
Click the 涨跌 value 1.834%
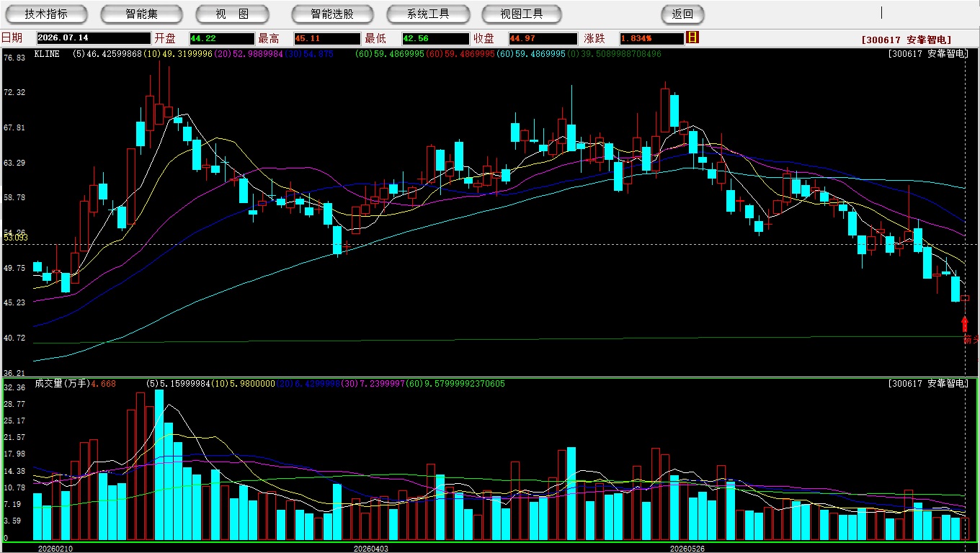click(x=651, y=38)
